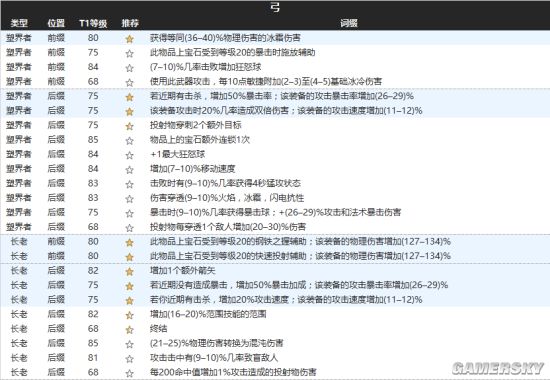This screenshot has height=380, width=550.
Task: Click the star next to 物品上的宝石额外连锁1次
Action: (x=129, y=141)
